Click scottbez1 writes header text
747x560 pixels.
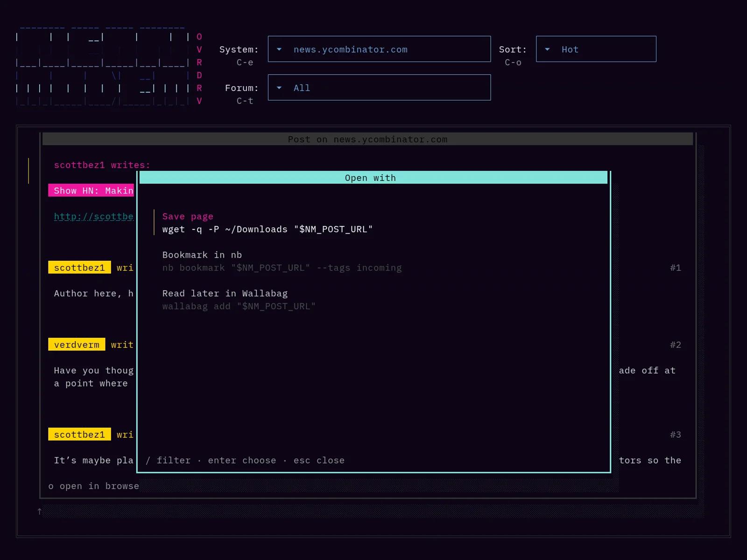[102, 165]
